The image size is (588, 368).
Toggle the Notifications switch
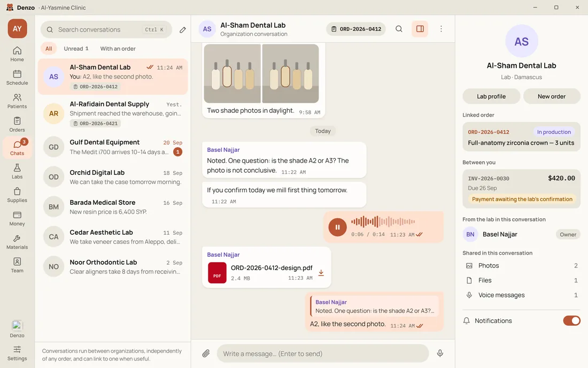click(x=571, y=321)
